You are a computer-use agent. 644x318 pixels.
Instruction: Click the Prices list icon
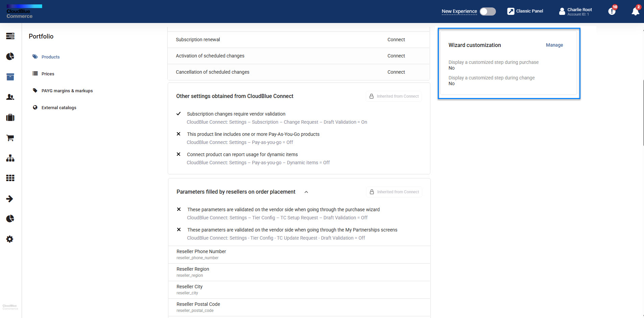pyautogui.click(x=35, y=73)
